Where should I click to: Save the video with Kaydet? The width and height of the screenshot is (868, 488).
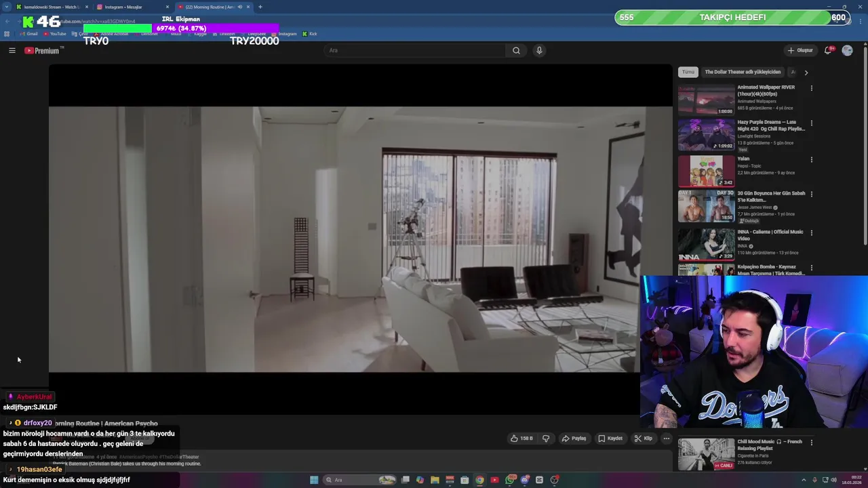(x=610, y=439)
